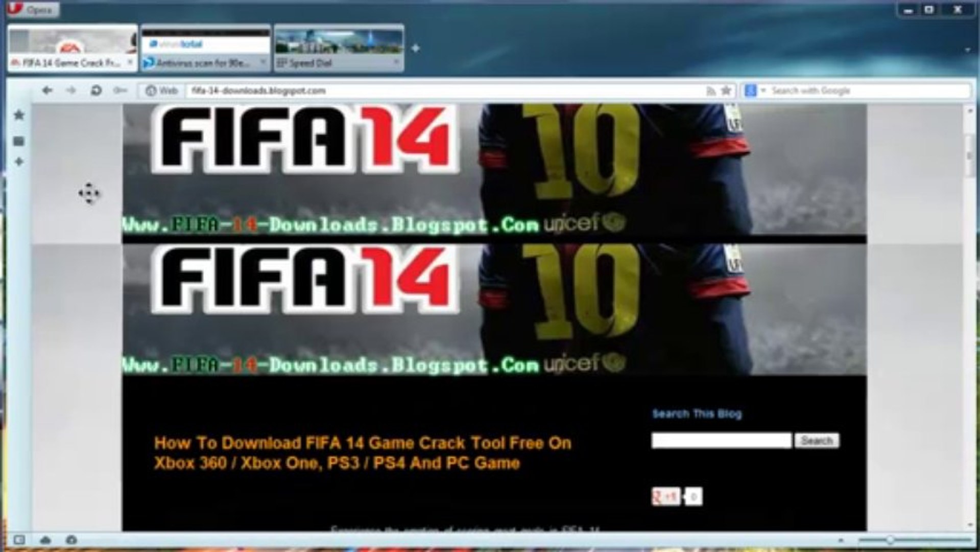
Task: Click the blog Search button
Action: 817,441
